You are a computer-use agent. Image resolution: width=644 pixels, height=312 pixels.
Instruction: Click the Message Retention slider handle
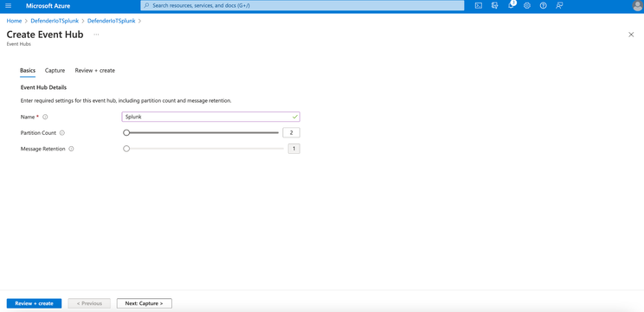click(126, 149)
